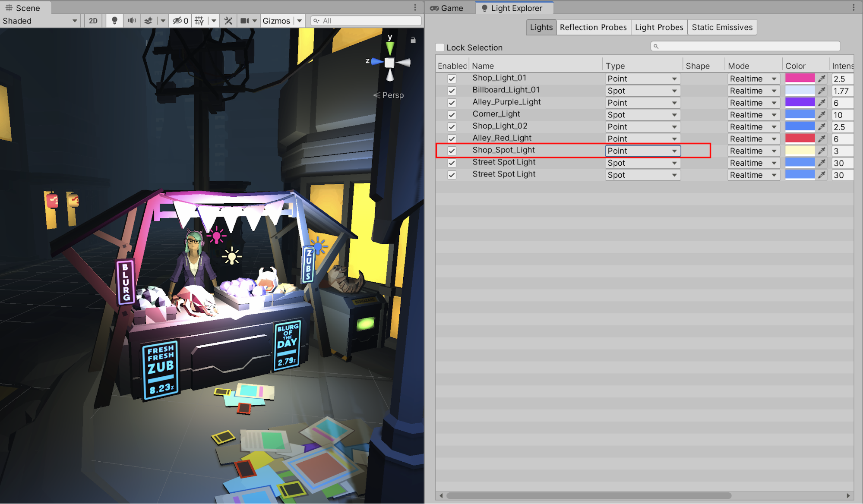Open Mode dropdown for Billboard_Light_01
This screenshot has width=863, height=504.
(753, 91)
